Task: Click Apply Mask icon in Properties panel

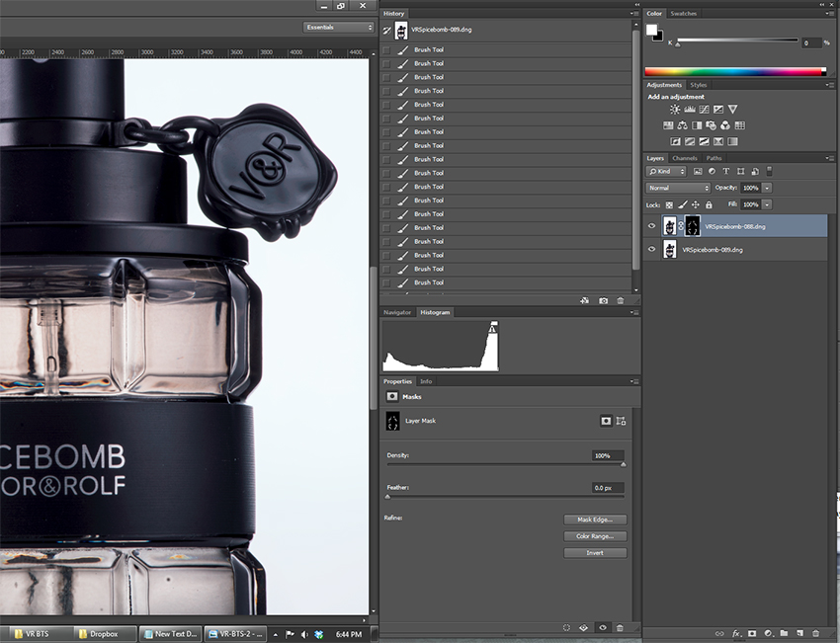Action: (x=584, y=627)
